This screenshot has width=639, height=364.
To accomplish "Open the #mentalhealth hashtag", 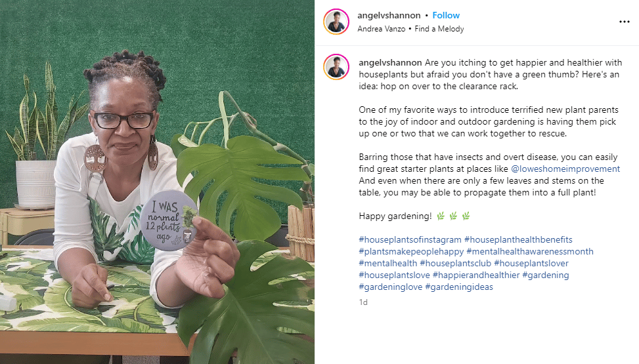I will coord(388,264).
